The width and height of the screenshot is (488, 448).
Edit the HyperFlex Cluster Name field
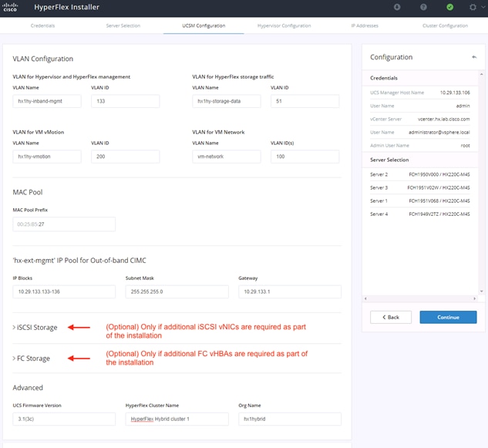[177, 419]
